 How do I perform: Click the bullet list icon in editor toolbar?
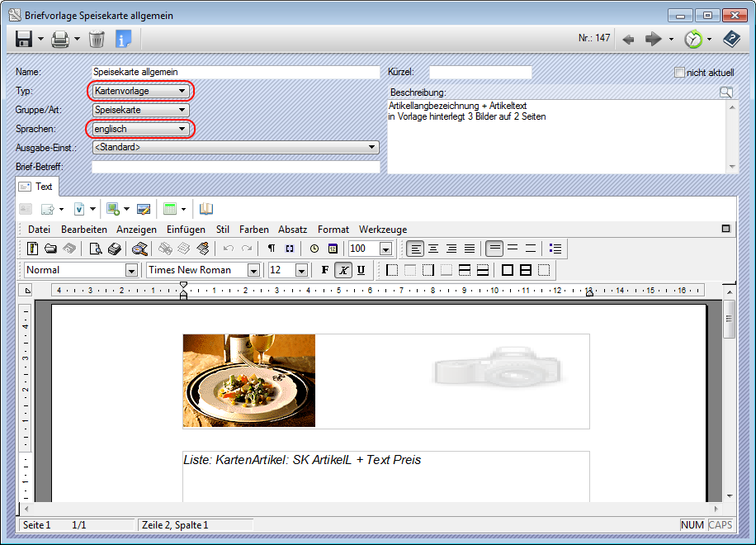click(555, 249)
